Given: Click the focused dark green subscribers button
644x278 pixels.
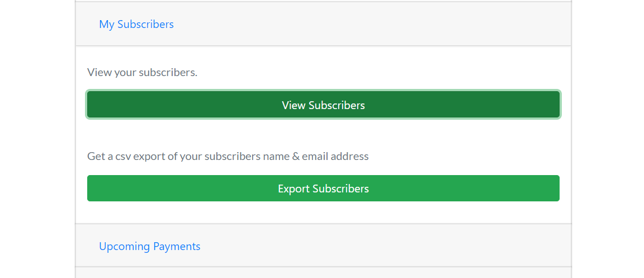Looking at the screenshot, I should pos(323,105).
